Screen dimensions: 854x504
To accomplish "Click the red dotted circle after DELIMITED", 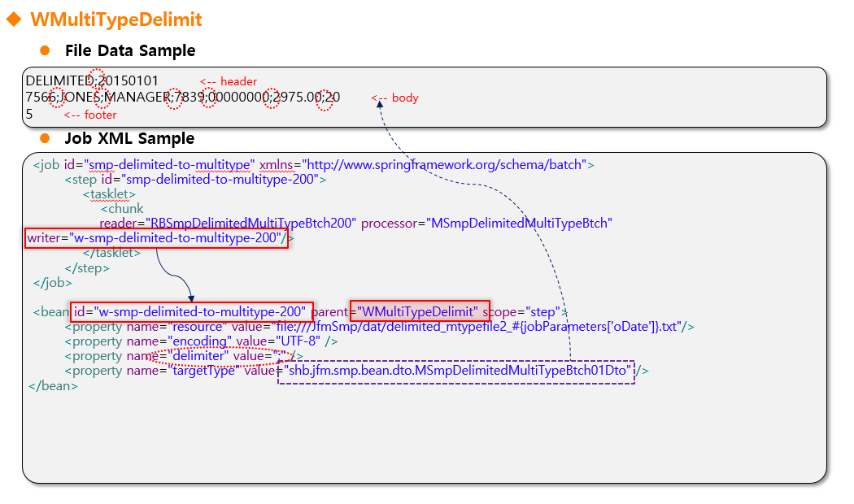I will tap(97, 79).
